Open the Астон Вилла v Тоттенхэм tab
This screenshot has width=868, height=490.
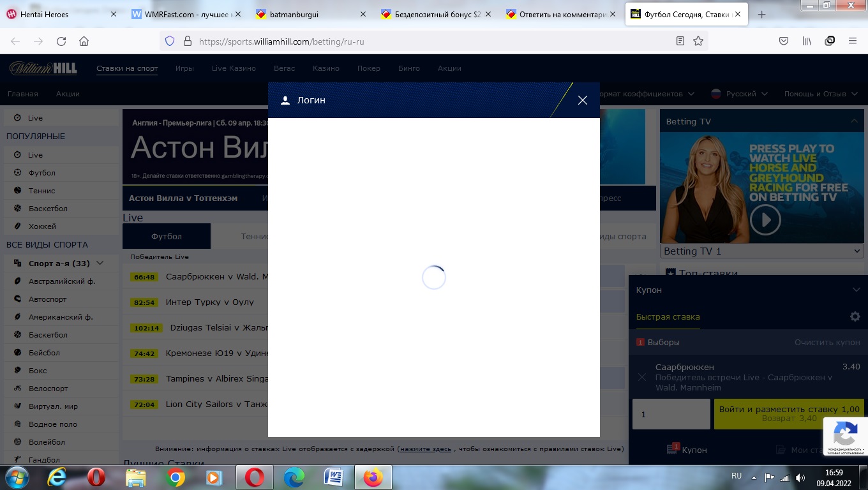183,198
